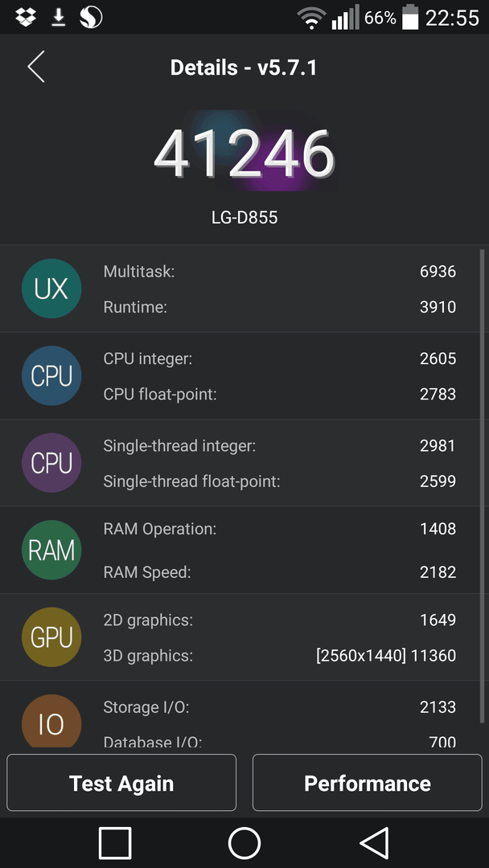Tap the LG-D855 device name
Screen dimensions: 489x868
244,218
